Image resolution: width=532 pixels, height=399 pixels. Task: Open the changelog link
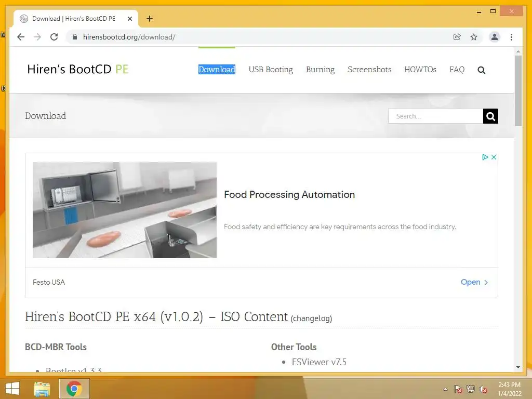312,318
